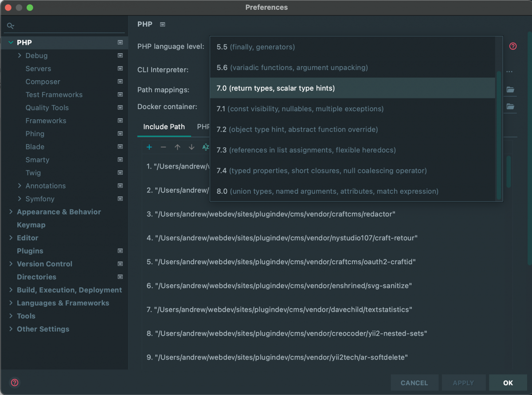
Task: Move selected include path down arrow
Action: (192, 147)
